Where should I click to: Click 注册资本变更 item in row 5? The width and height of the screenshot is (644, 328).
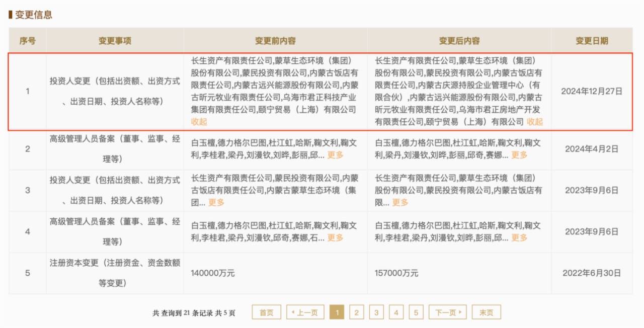[x=115, y=273]
